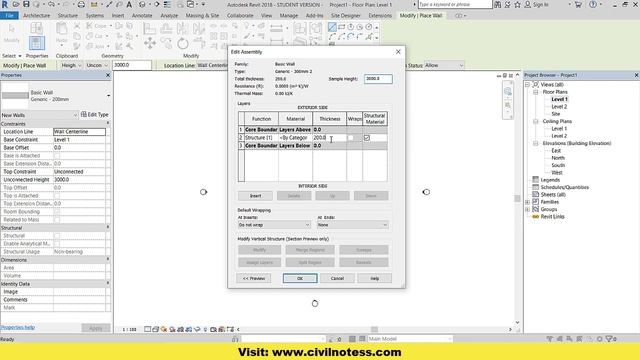Open the Architecture ribbon tab
Image resolution: width=640 pixels, height=360 pixels.
coord(36,16)
